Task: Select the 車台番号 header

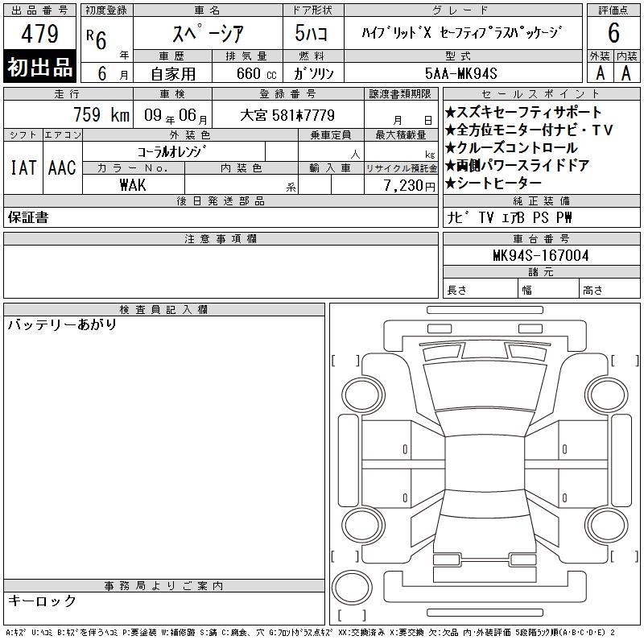Action: 541,238
